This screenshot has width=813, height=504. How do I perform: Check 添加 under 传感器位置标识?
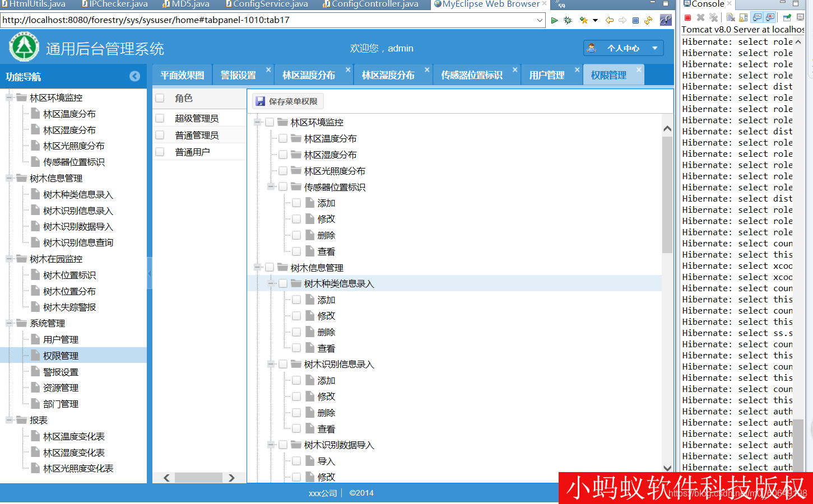[296, 203]
